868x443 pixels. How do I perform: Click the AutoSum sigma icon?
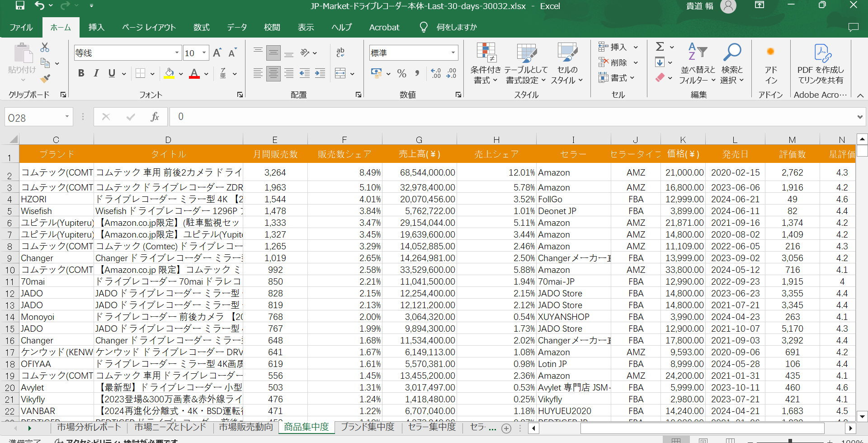[660, 47]
